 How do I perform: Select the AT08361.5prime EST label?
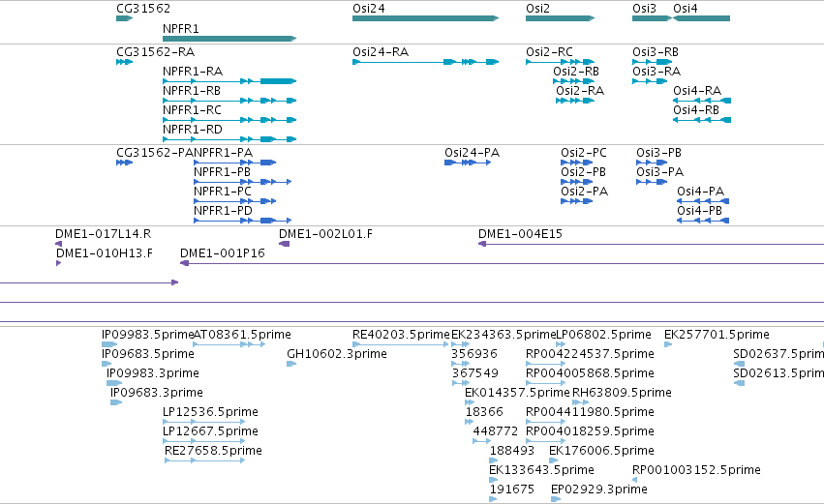(242, 335)
